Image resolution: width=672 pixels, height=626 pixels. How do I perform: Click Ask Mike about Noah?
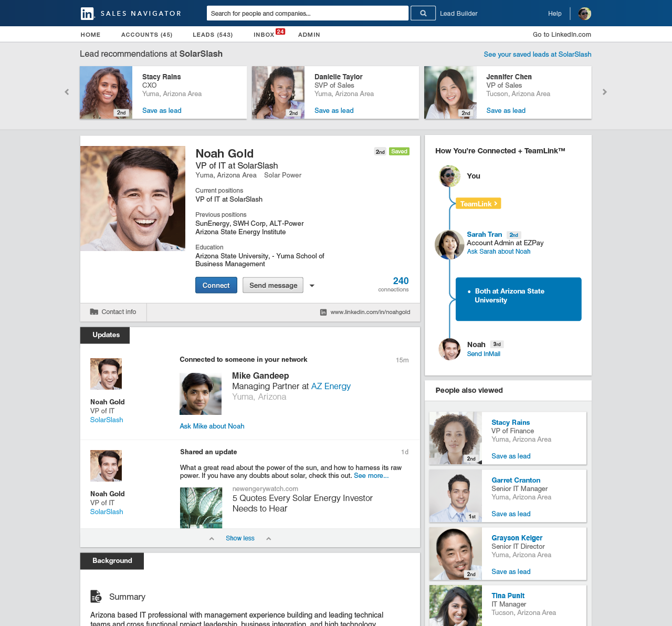[x=212, y=426]
